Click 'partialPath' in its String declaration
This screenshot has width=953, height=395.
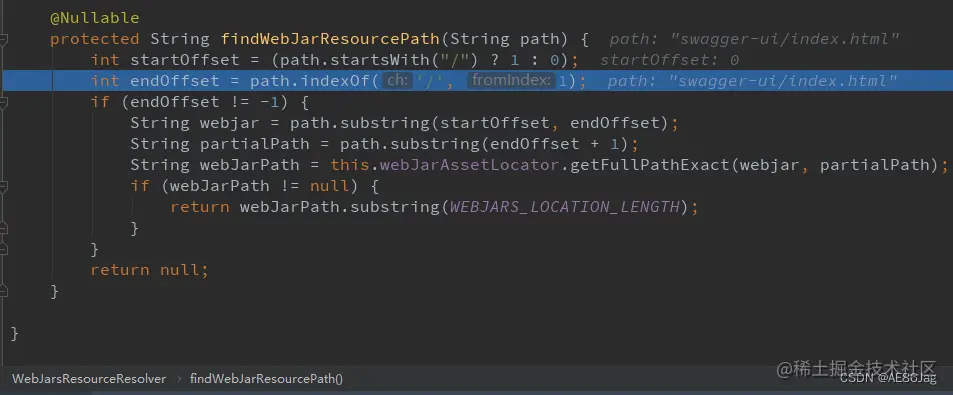point(255,144)
